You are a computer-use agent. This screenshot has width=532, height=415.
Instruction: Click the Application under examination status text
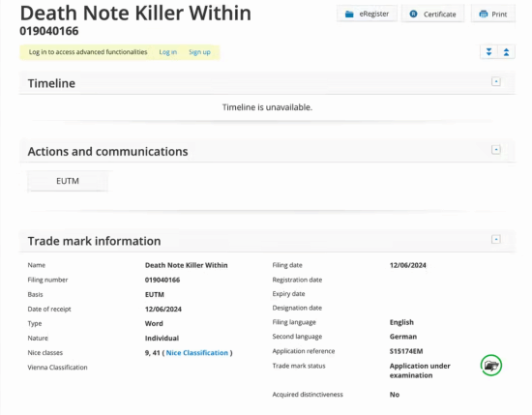click(x=420, y=371)
